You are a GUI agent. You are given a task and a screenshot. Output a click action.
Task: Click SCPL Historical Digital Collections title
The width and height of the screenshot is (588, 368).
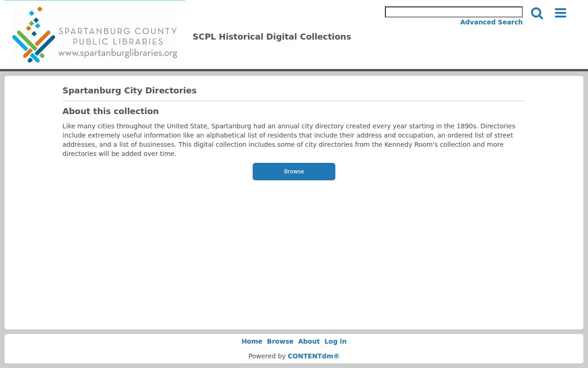[272, 37]
